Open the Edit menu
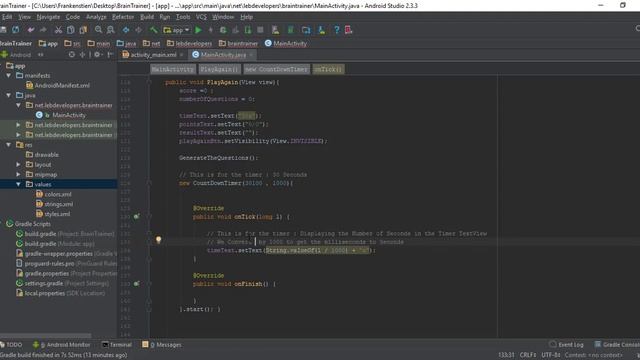 [x=7, y=17]
